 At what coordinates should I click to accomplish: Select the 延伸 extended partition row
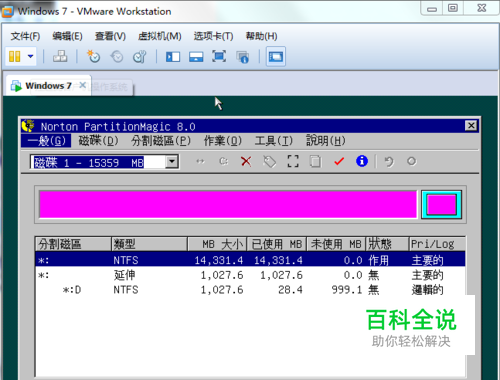250,275
